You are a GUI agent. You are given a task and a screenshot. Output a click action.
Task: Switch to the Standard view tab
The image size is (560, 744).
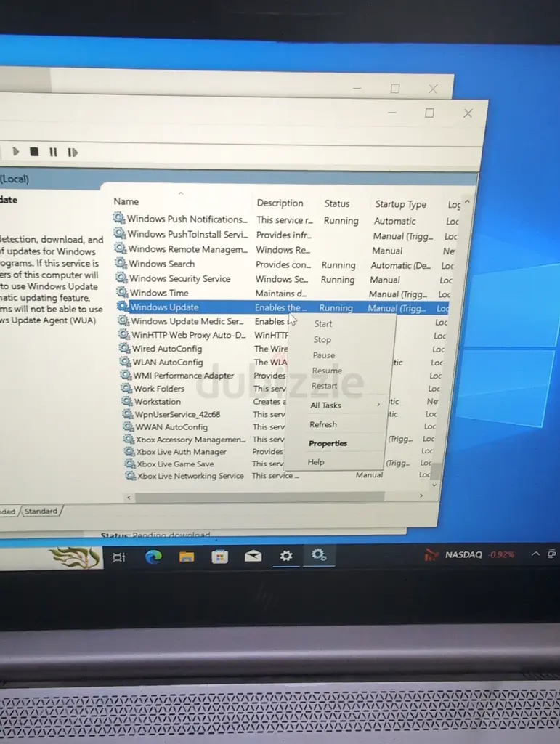click(x=41, y=511)
